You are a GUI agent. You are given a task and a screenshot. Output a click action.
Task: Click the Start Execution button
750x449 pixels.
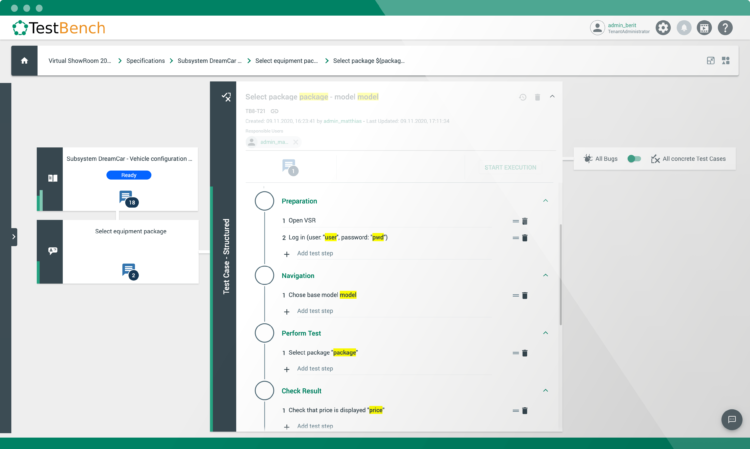coord(510,167)
